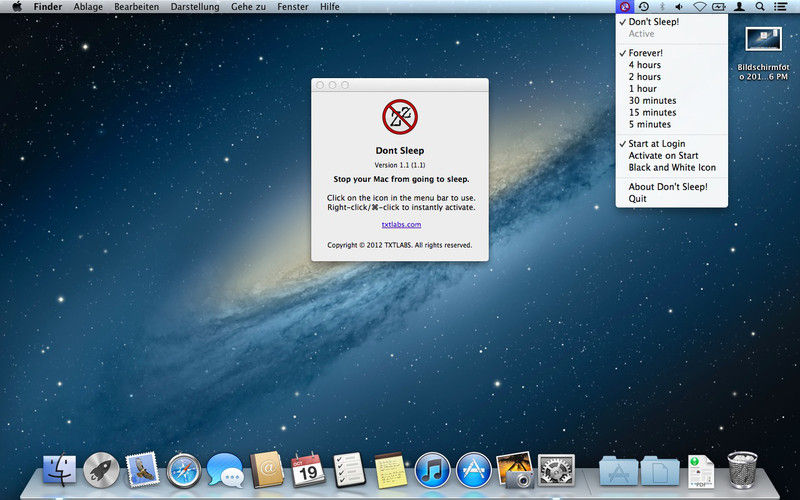
Task: Quit Don't Sleep from menu
Action: pos(671,199)
